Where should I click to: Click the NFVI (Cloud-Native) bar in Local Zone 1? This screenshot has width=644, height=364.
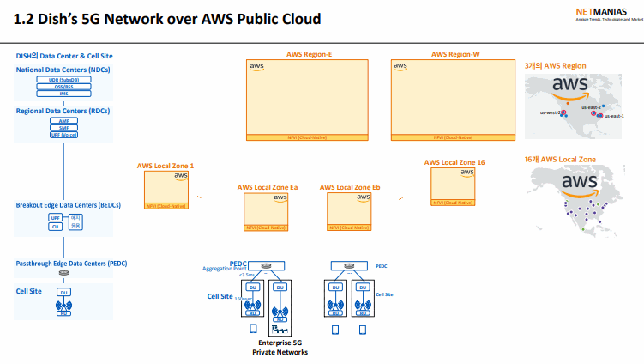166,206
